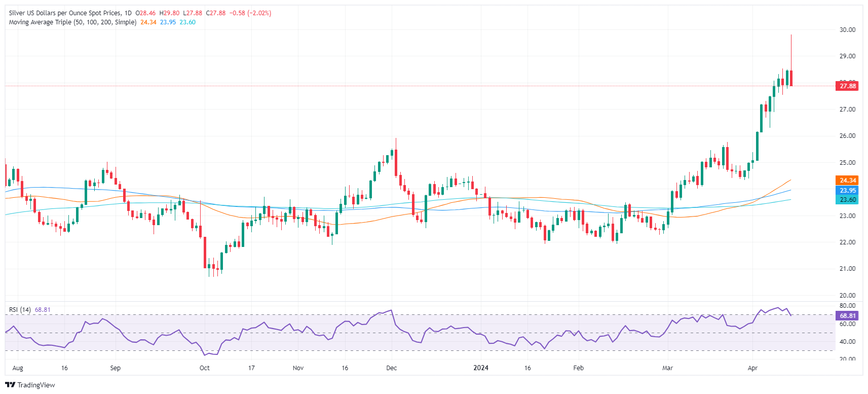868x394 pixels.
Task: Open the Moving Average Triple indicator legend
Action: (x=72, y=22)
